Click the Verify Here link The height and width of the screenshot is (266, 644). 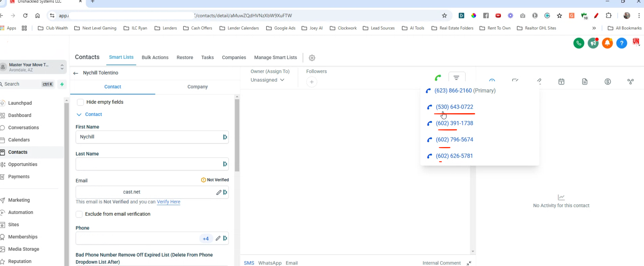click(168, 202)
